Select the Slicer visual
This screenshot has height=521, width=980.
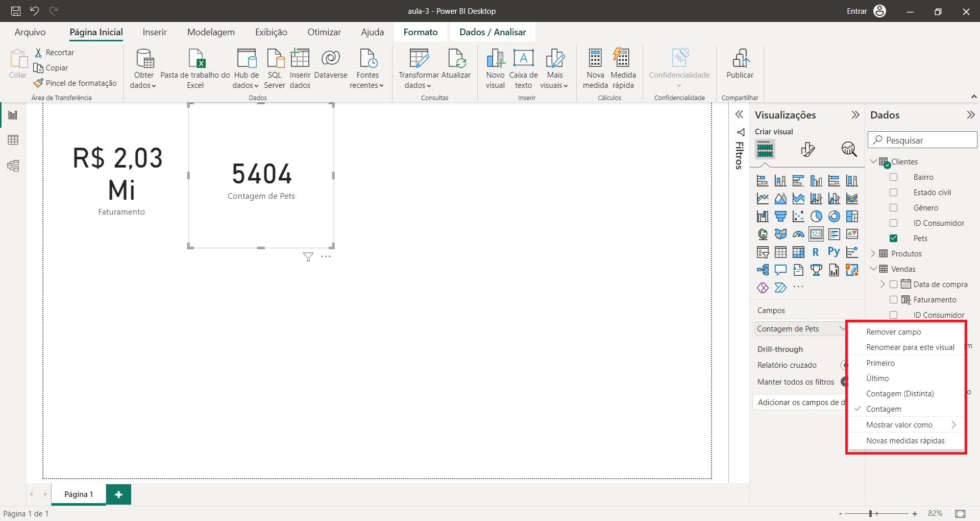pyautogui.click(x=763, y=252)
